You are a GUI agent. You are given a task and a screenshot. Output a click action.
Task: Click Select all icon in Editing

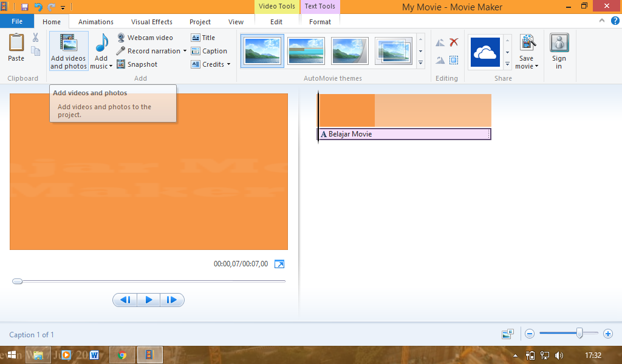[x=454, y=60]
